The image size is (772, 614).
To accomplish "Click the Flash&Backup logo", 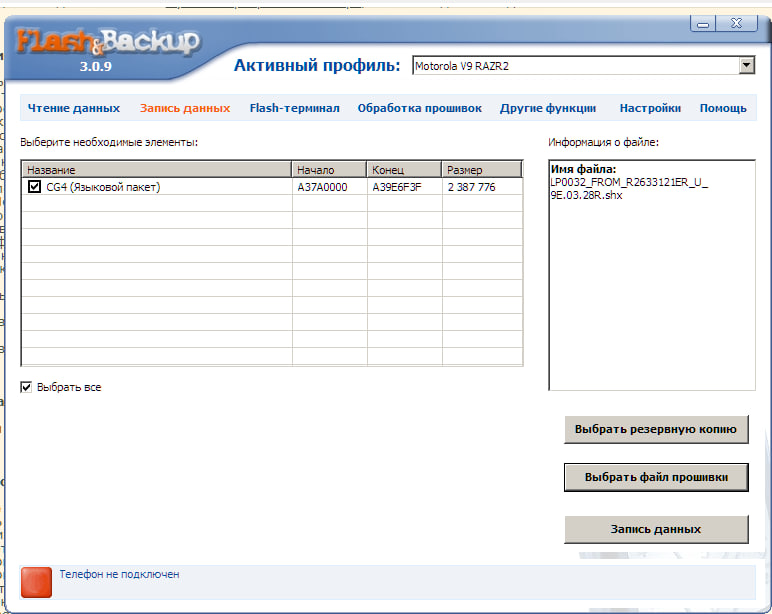I will (x=108, y=41).
